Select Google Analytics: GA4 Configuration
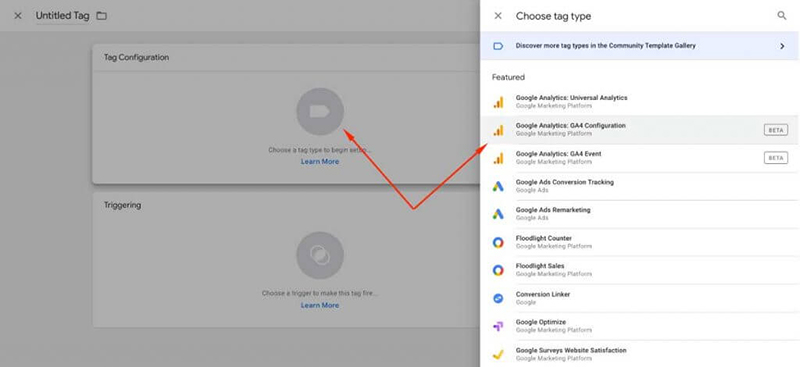The height and width of the screenshot is (367, 800). coord(640,130)
